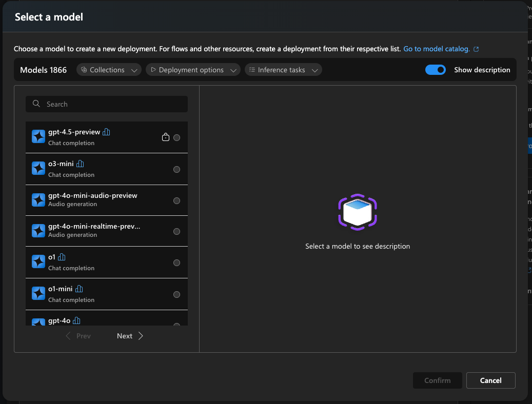Screen dimensions: 532x404
Task: Click the gpt-4.5-preview model name text
Action: tap(74, 132)
